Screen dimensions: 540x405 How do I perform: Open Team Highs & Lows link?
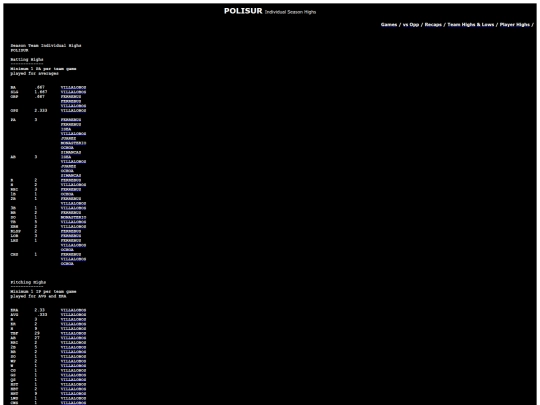point(470,25)
